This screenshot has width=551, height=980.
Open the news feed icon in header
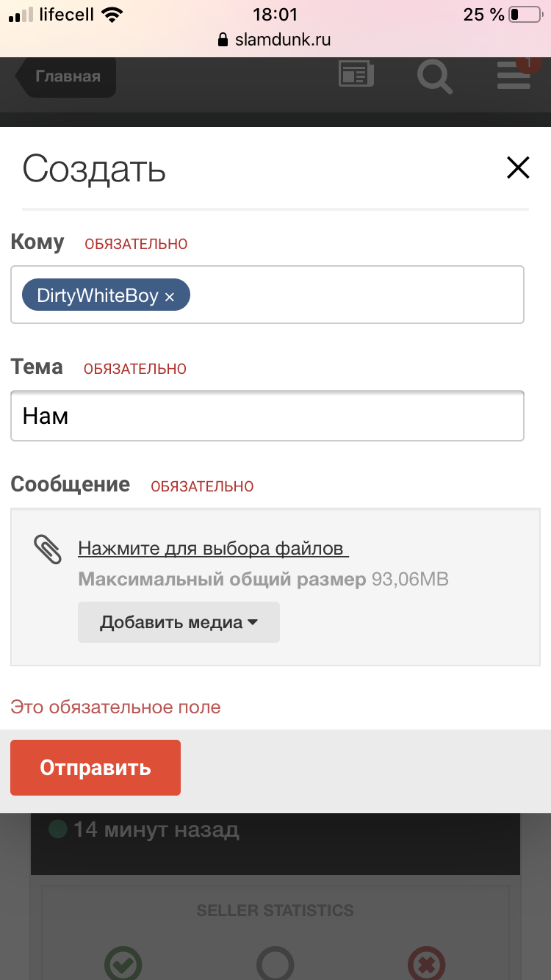(356, 75)
